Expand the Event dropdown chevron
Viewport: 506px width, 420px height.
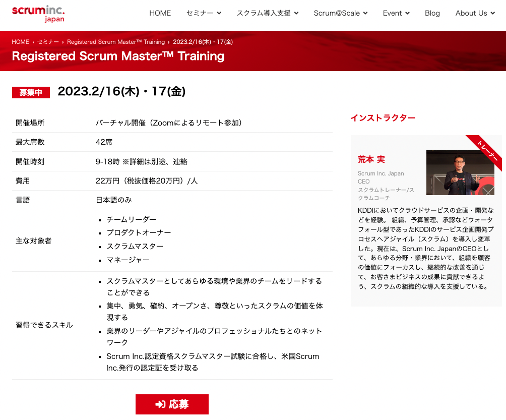click(408, 13)
